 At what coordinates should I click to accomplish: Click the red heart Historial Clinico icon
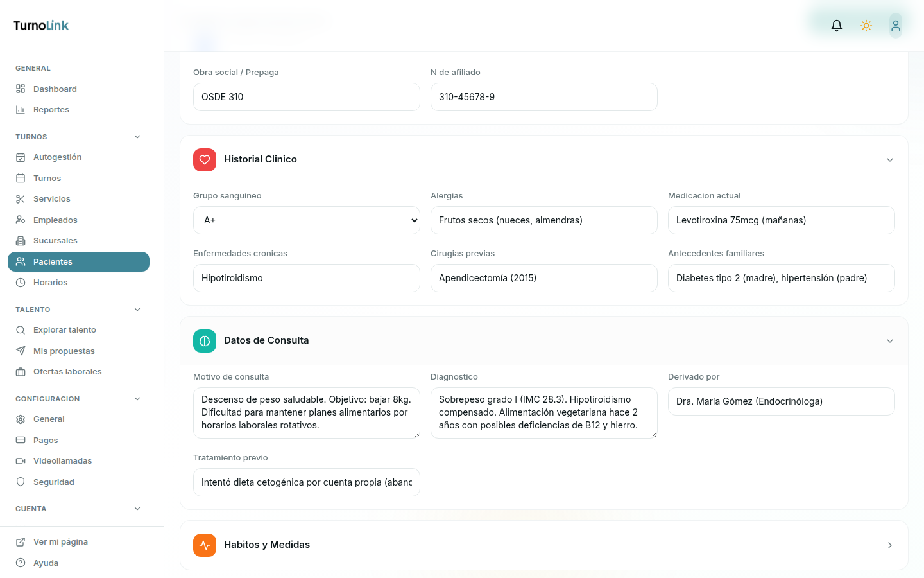205,160
